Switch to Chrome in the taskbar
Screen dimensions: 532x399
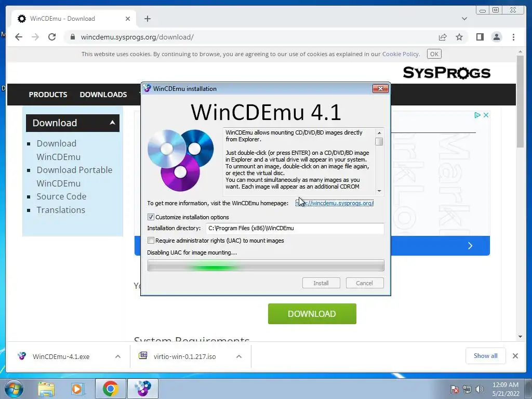pos(110,389)
